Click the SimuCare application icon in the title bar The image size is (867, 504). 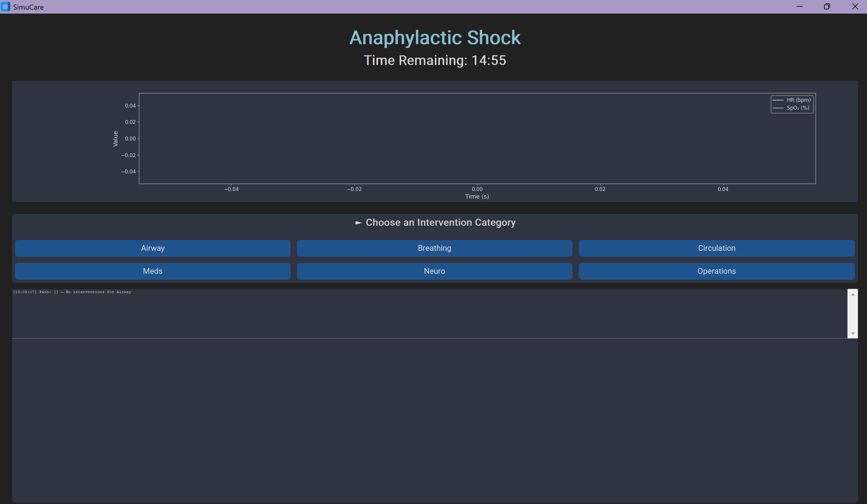(5, 7)
